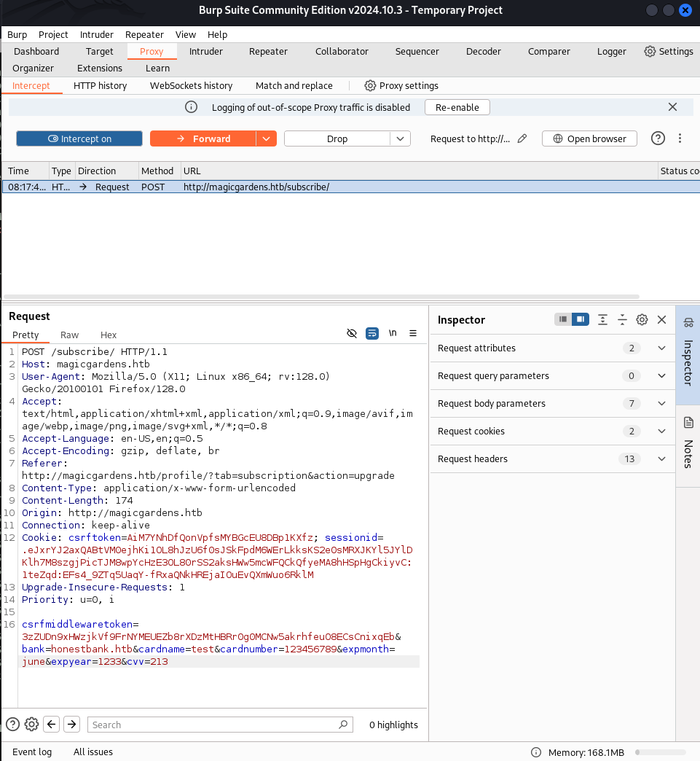Select the POST /subscribe/ request row
The image size is (700, 761).
point(350,187)
